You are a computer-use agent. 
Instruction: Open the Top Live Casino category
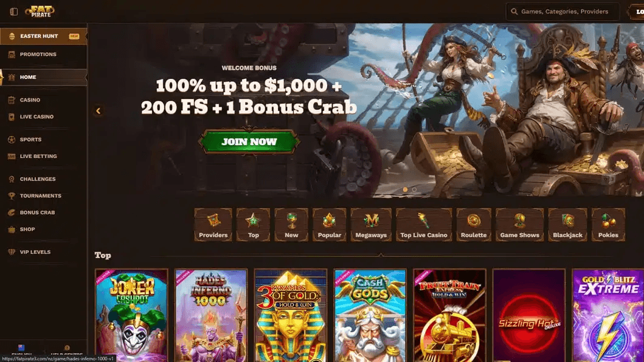[424, 225]
